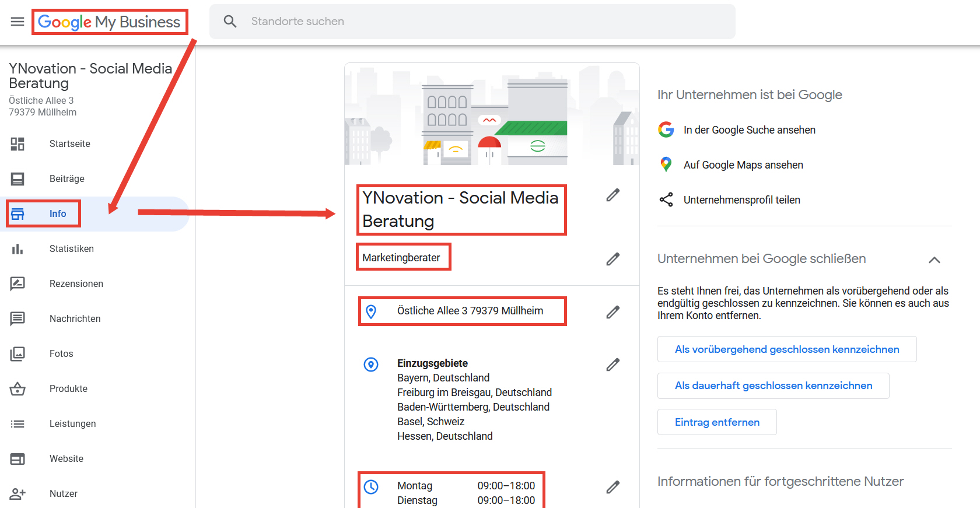Viewport: 980px width, 508px height.
Task: Click the Bayern, Deutschland service area
Action: (443, 378)
